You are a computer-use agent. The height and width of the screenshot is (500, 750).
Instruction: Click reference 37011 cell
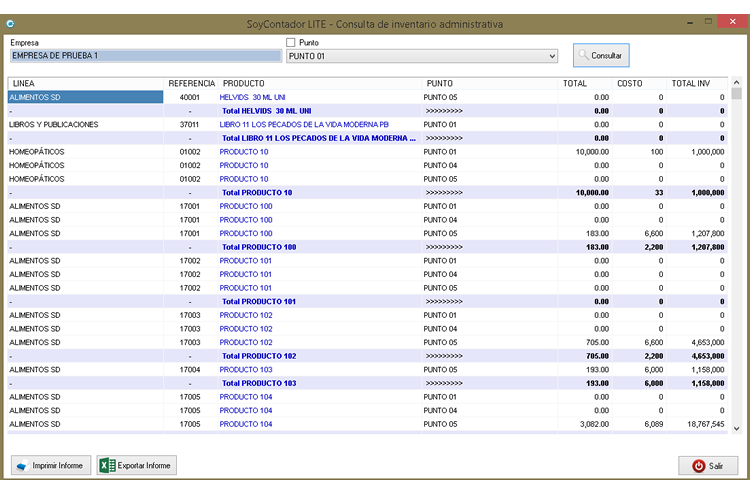coord(190,124)
